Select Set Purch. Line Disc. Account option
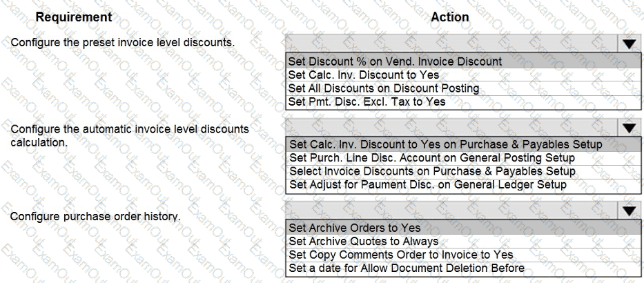 pos(431,158)
